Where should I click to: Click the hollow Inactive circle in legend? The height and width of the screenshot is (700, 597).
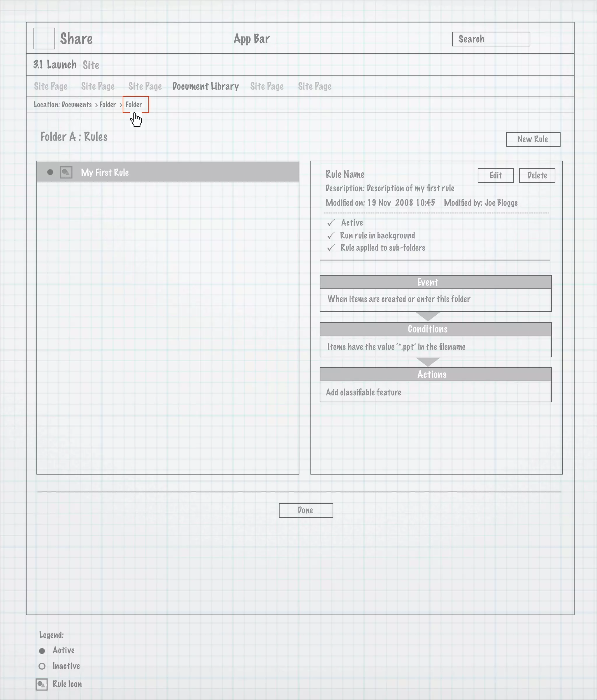[x=42, y=666]
